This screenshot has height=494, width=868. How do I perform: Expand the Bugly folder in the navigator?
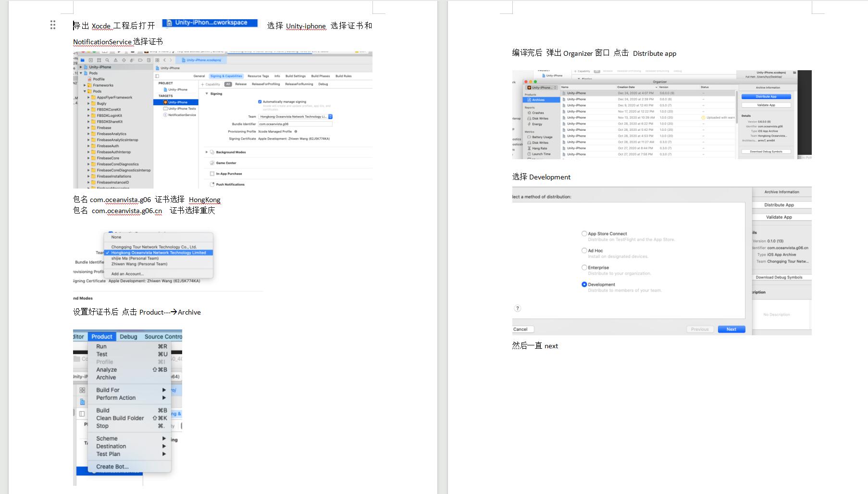88,103
